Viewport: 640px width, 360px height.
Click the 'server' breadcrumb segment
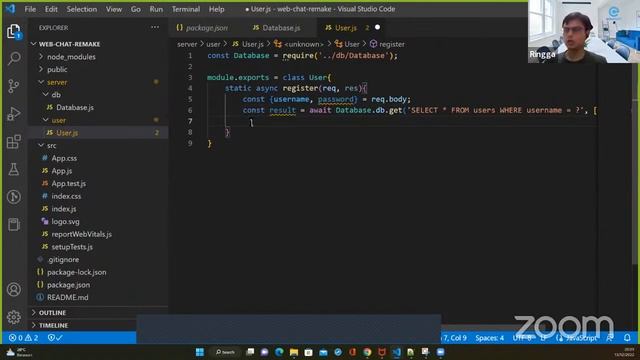pos(187,44)
